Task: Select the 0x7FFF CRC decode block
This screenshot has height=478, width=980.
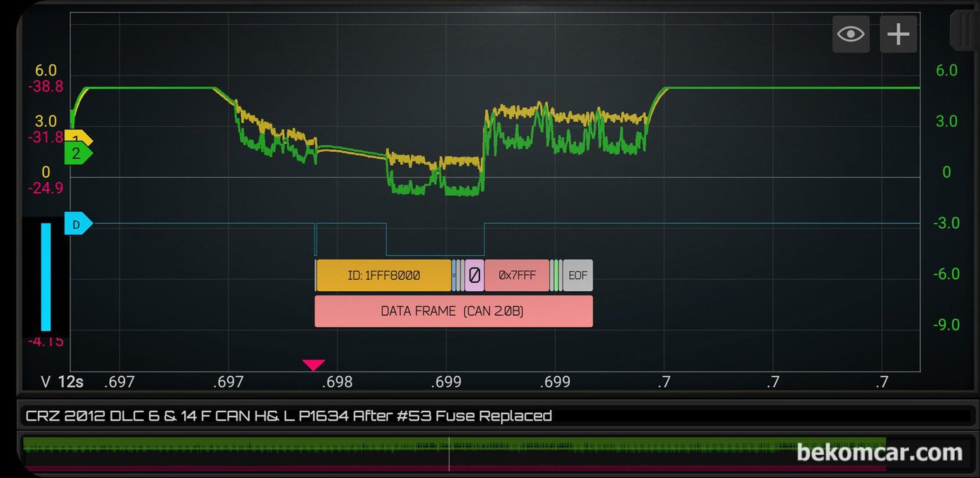Action: point(517,276)
